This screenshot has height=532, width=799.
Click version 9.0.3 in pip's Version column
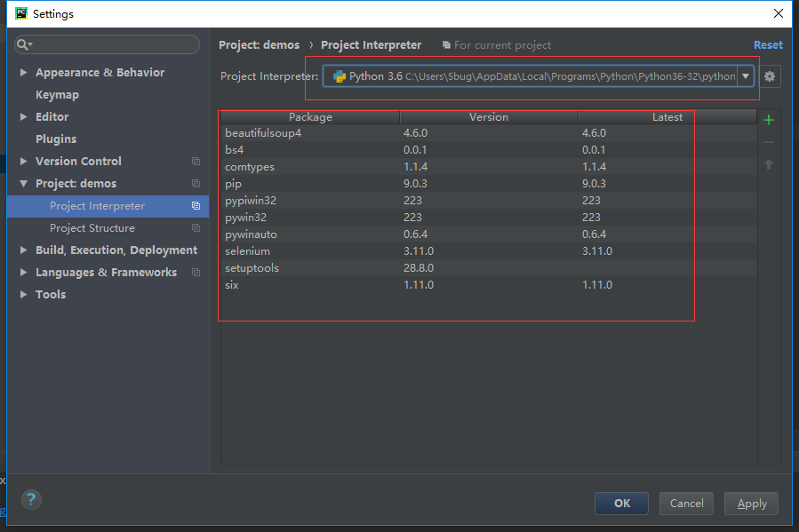click(x=415, y=183)
